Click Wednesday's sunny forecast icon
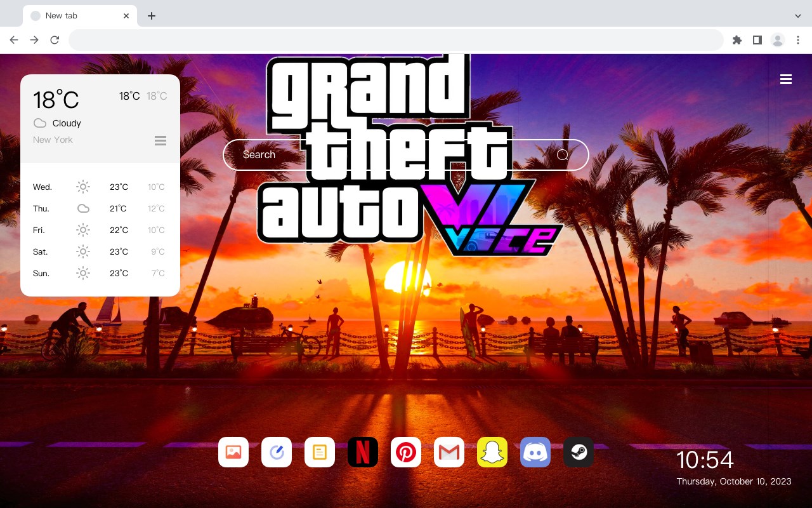This screenshot has height=508, width=812. click(83, 187)
